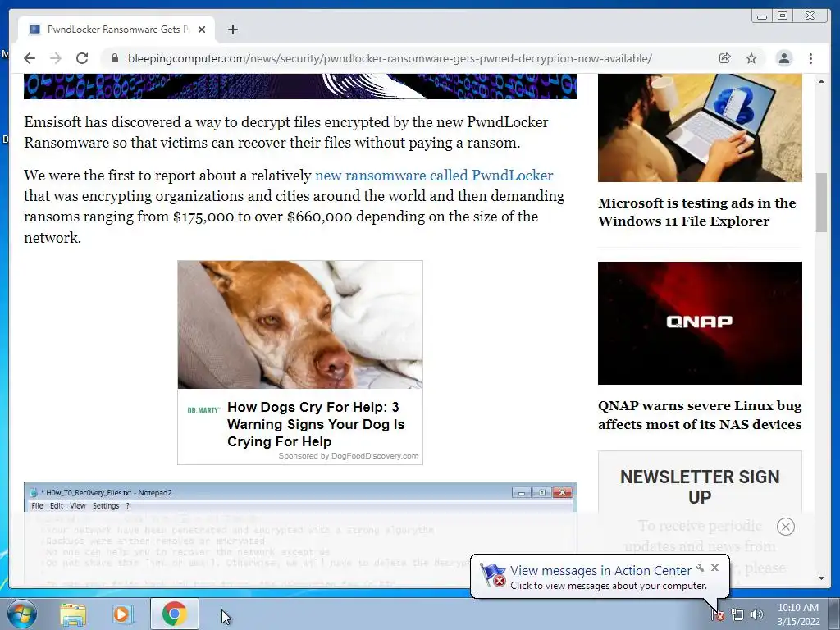Open the network tray icon
Image resolution: width=840 pixels, height=630 pixels.
[737, 614]
